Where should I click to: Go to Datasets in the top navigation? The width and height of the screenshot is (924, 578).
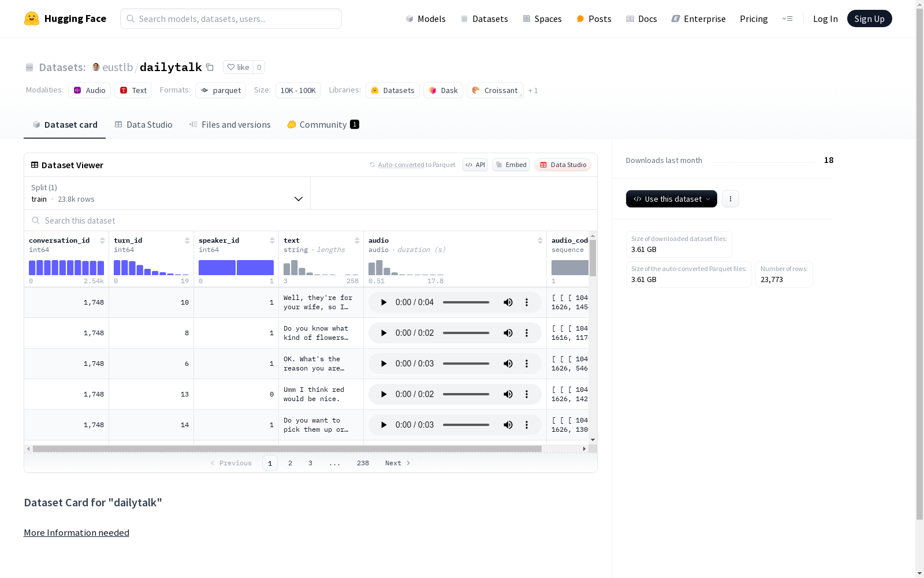coord(484,18)
